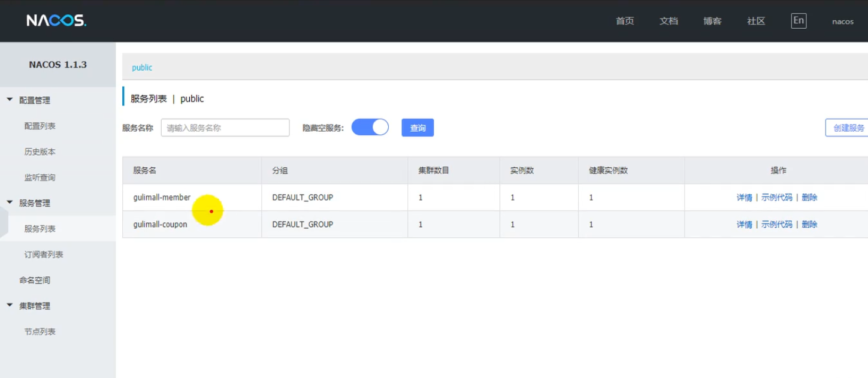Viewport: 868px width, 378px height.
Task: Click the 实例数 column header
Action: pyautogui.click(x=522, y=171)
